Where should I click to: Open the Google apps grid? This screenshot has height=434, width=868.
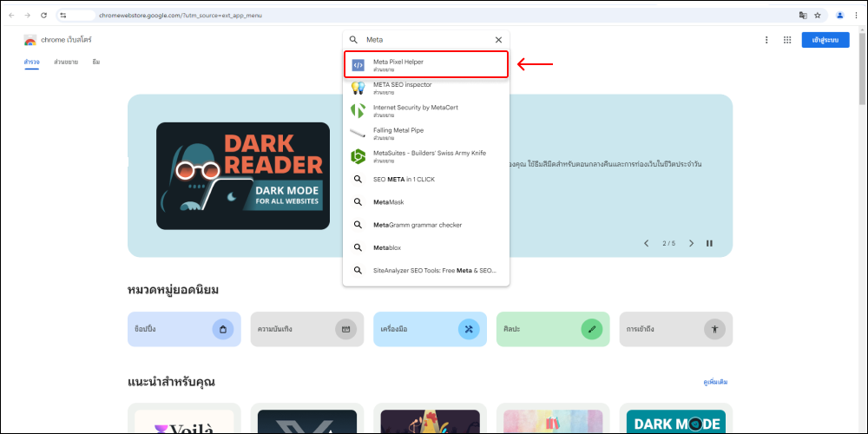(x=787, y=40)
